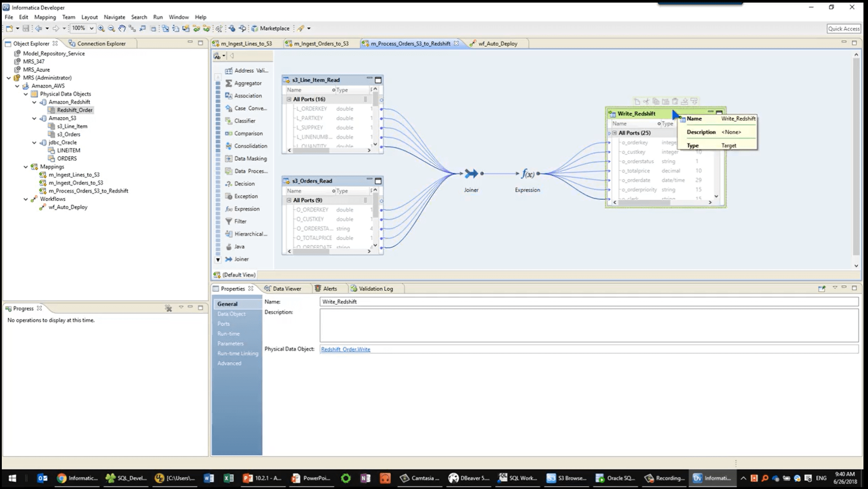868x489 pixels.
Task: Click the Quick Access button
Action: pyautogui.click(x=843, y=28)
